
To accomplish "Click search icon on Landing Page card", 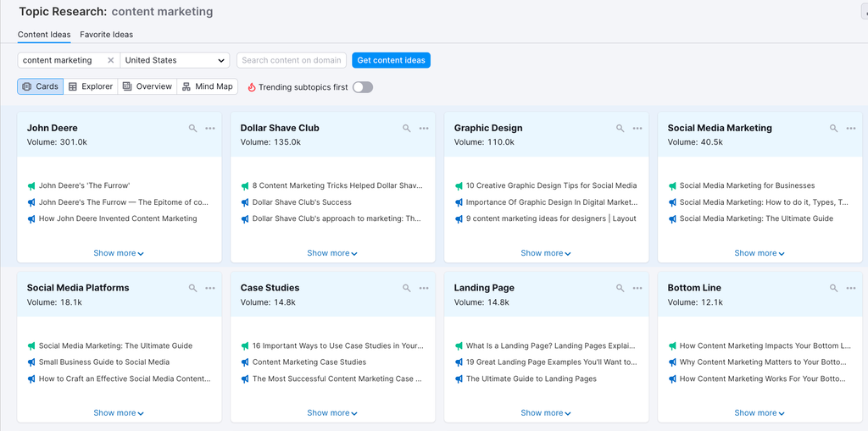I will click(620, 288).
